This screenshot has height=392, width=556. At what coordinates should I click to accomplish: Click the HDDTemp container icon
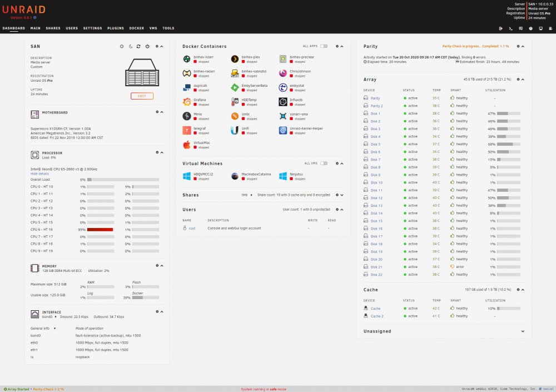235,102
